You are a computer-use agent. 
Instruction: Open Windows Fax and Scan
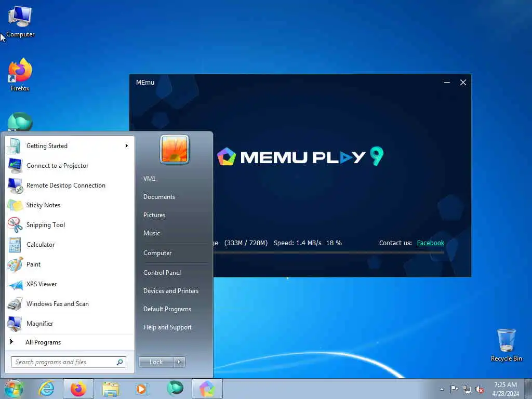click(70, 303)
